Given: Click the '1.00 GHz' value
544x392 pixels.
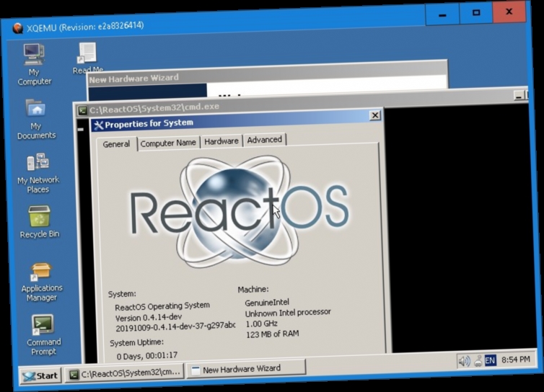Looking at the screenshot, I should coord(262,324).
